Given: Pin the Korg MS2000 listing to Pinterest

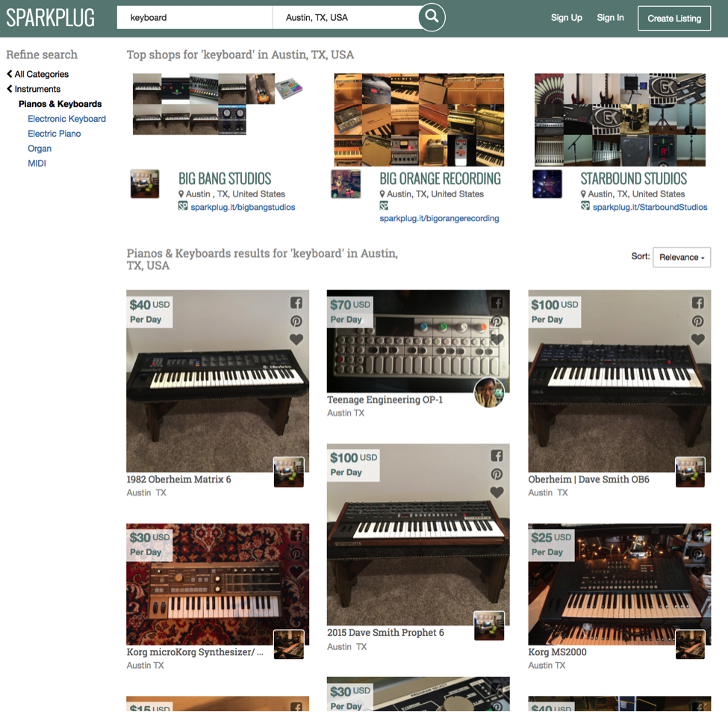Looking at the screenshot, I should coord(697,553).
